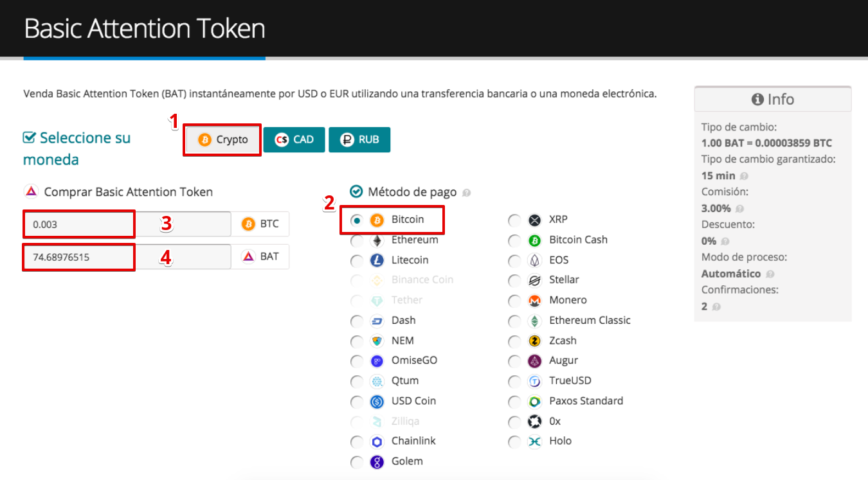Screen dimensions: 868x480
Task: Select the Ethereum Classic radio button
Action: point(514,321)
